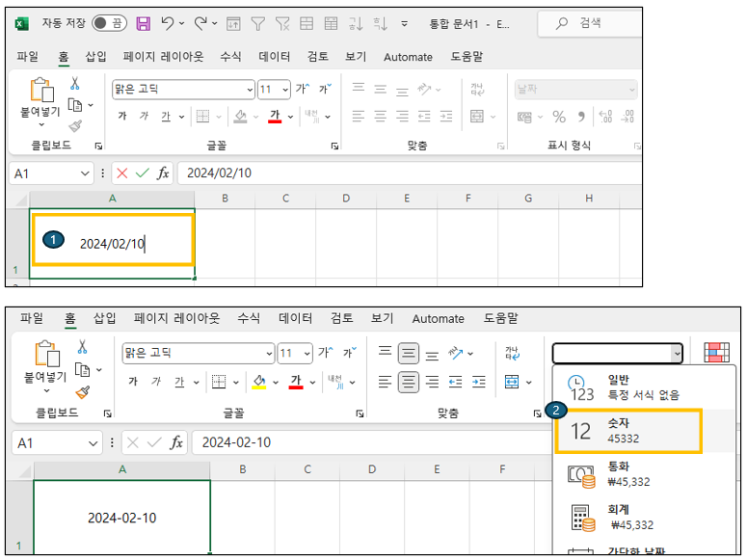This screenshot has width=747, height=560.
Task: Click the Decrease font size icon in the top window
Action: pyautogui.click(x=326, y=89)
